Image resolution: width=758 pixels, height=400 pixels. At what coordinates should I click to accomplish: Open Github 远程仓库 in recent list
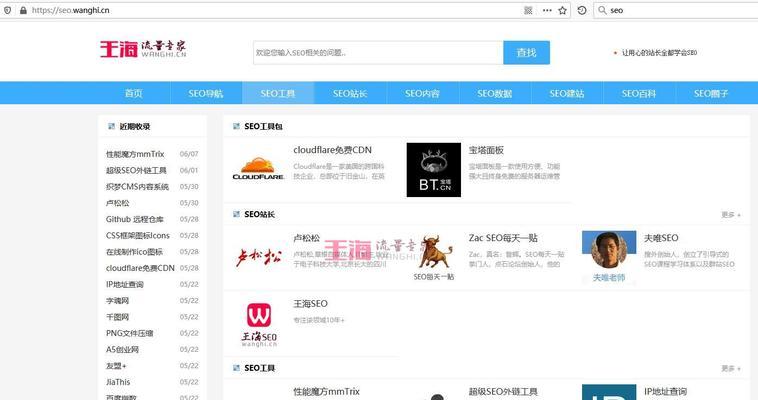134,219
